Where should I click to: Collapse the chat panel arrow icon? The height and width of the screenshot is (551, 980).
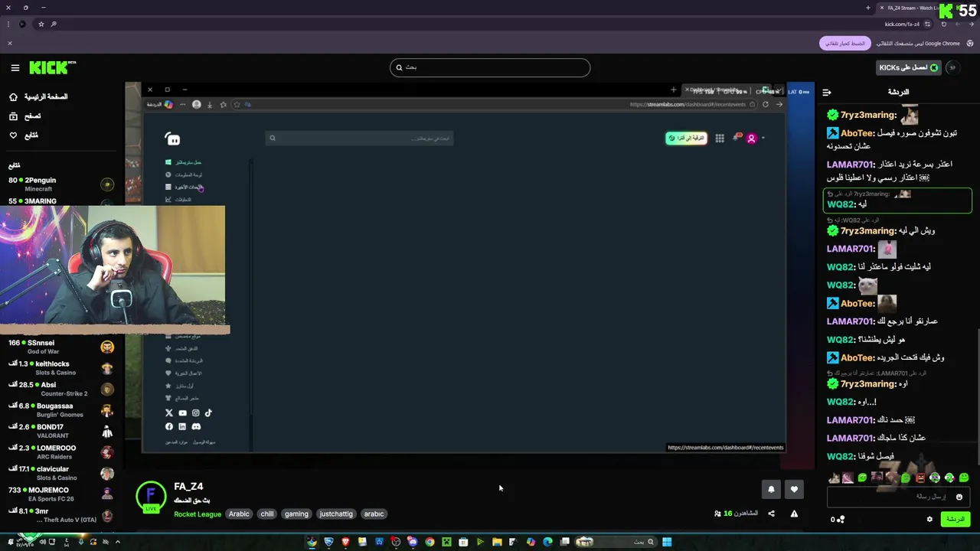[x=827, y=92]
